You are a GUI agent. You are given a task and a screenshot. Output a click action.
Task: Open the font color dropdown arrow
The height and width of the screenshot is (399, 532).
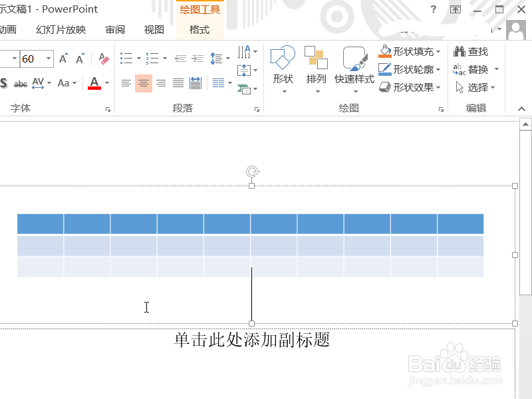tap(107, 82)
